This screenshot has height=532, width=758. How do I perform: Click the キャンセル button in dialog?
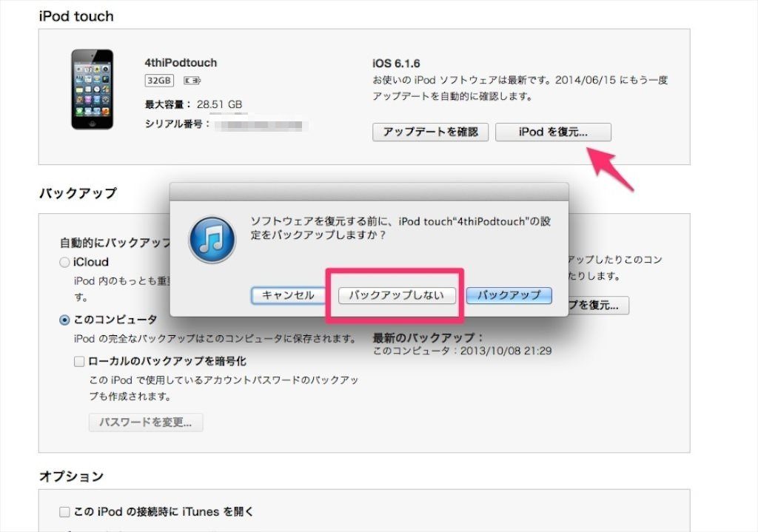288,295
